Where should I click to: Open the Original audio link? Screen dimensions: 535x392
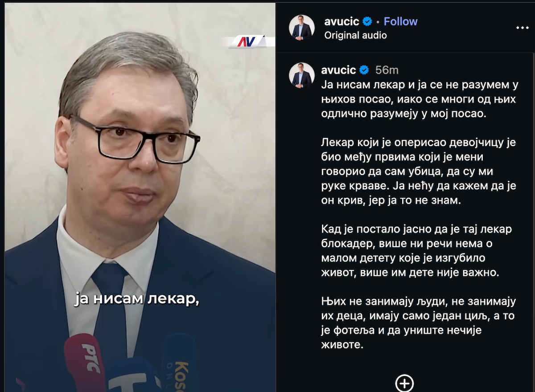pyautogui.click(x=355, y=35)
